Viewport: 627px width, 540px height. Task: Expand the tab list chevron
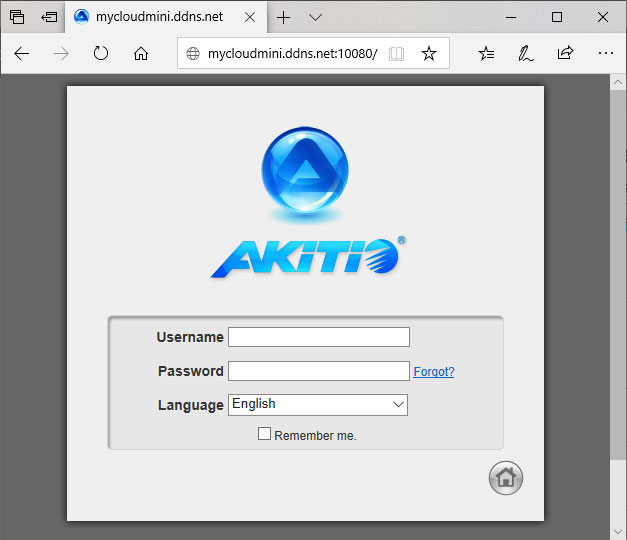coord(315,17)
